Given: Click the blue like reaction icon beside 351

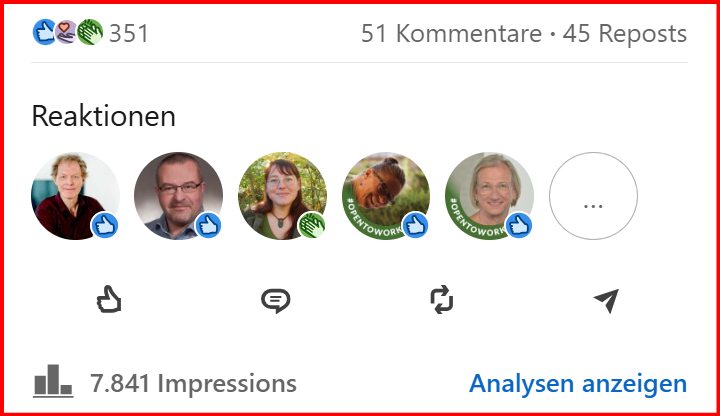Looking at the screenshot, I should click(x=45, y=32).
